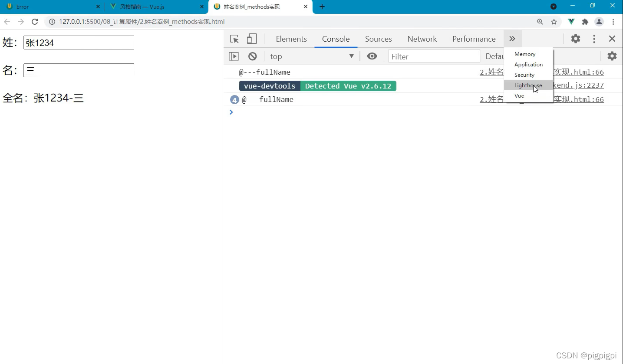
Task: Create live expression eye icon
Action: tap(372, 56)
